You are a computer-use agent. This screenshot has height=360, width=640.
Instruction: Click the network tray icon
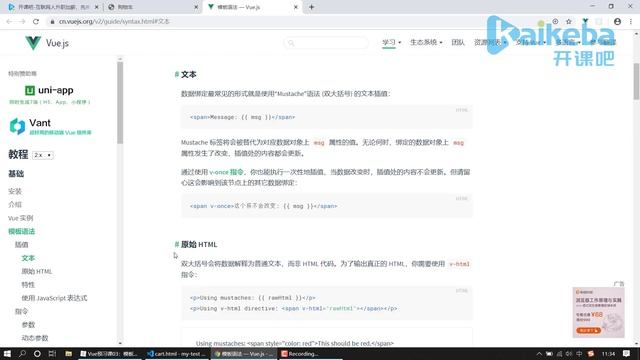coord(559,354)
